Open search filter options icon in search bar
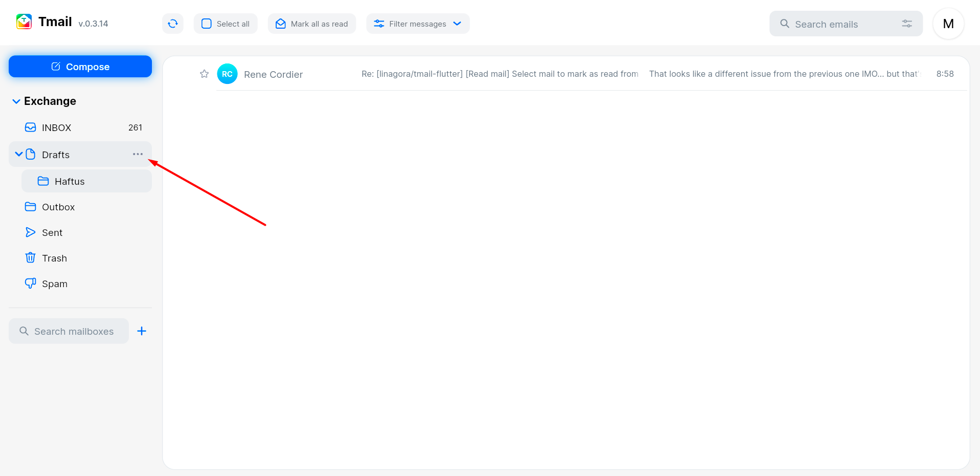Screen dimensions: 980x476 (x=906, y=24)
